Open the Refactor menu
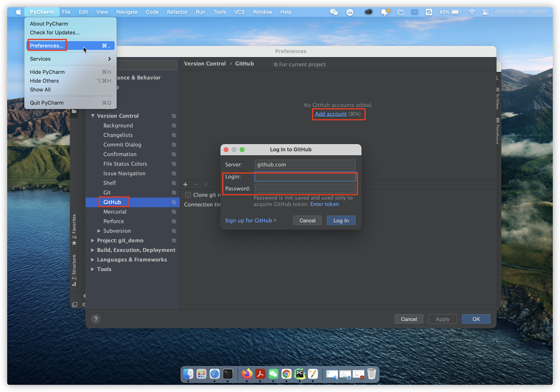Viewport: 560px width, 392px height. (x=177, y=12)
